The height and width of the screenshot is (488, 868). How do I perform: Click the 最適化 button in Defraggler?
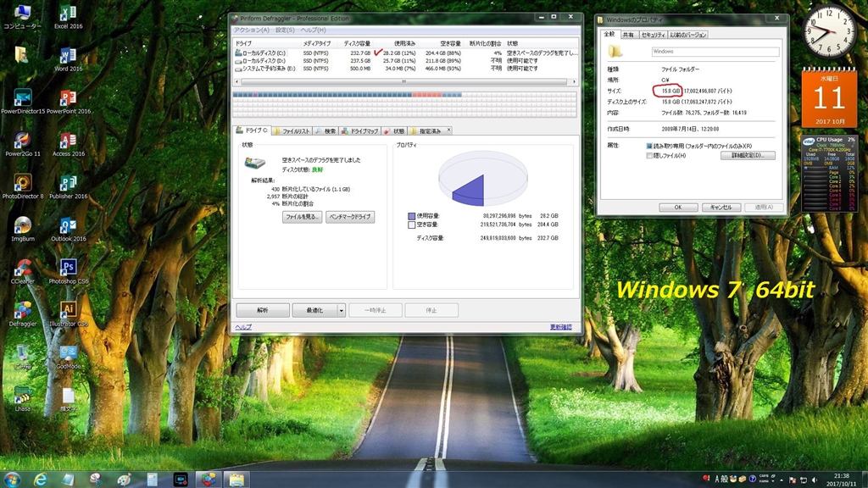pyautogui.click(x=314, y=310)
